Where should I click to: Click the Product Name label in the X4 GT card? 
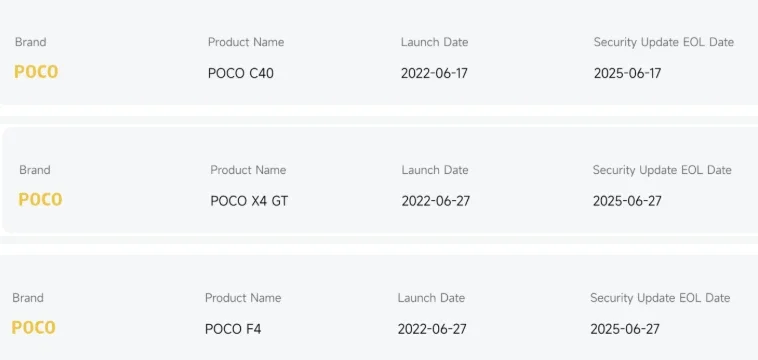pyautogui.click(x=248, y=170)
